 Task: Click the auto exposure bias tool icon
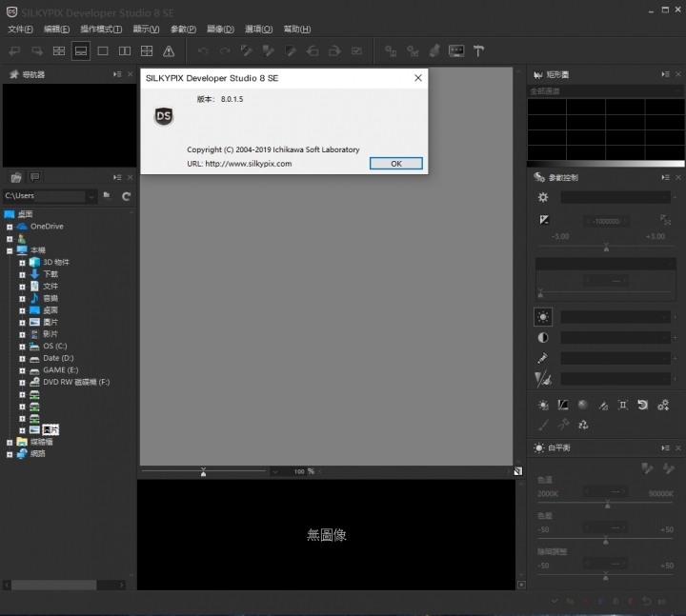click(665, 220)
